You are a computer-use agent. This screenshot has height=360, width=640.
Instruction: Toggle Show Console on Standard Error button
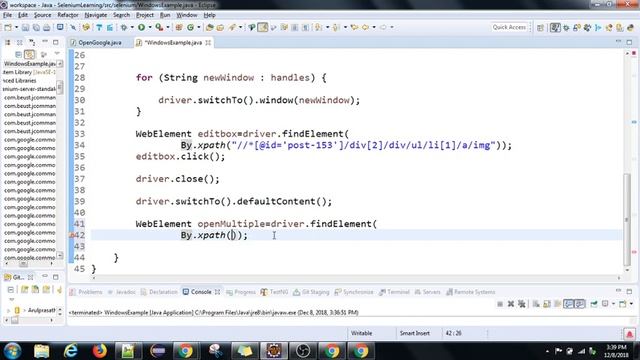pyautogui.click(x=580, y=304)
